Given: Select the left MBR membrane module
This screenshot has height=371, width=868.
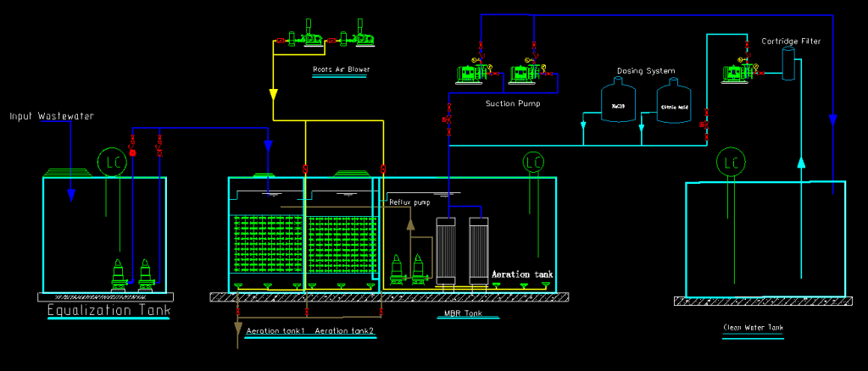Looking at the screenshot, I should (446, 247).
